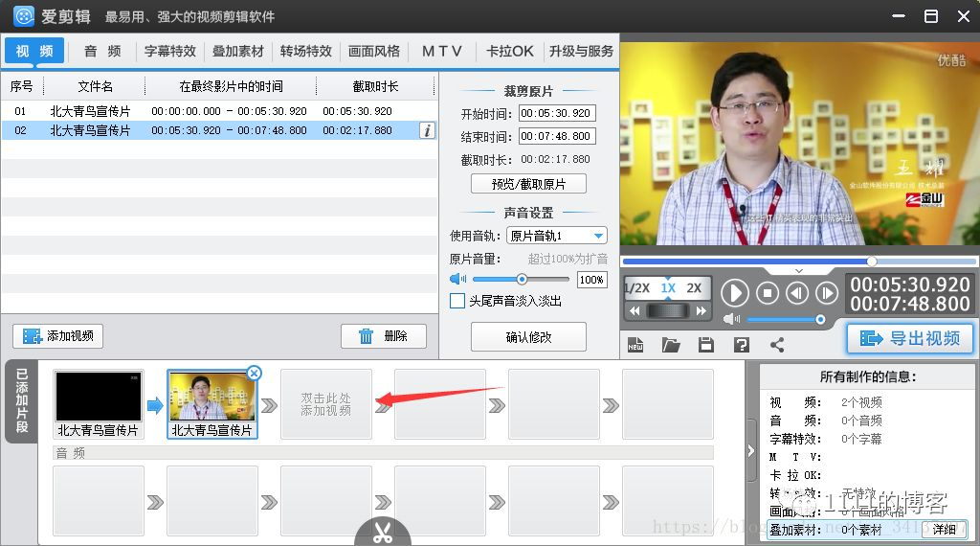980x546 pixels.
Task: Click the scissors cut icon
Action: [383, 533]
